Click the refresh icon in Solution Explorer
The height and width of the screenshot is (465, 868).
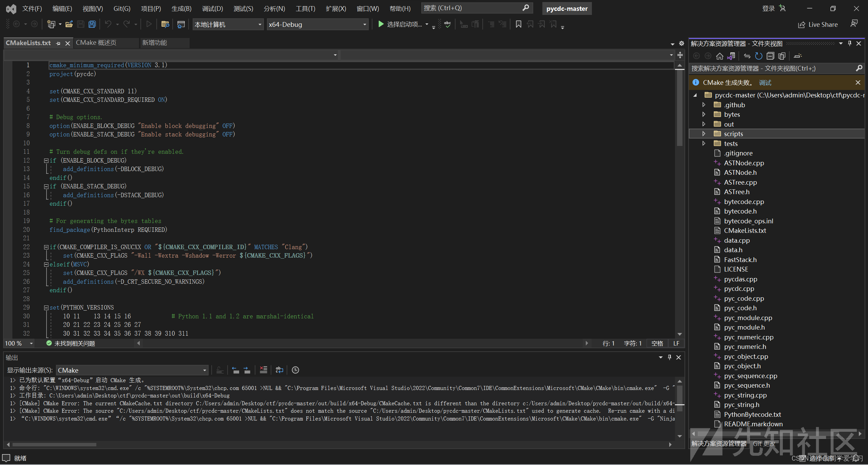point(759,56)
